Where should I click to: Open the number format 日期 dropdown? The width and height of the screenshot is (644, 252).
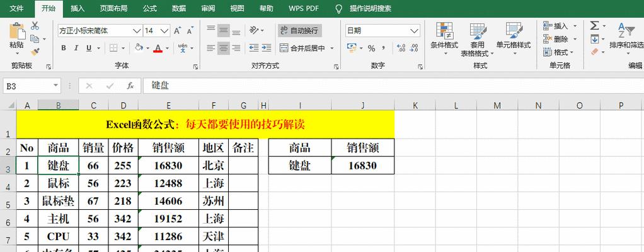[415, 31]
